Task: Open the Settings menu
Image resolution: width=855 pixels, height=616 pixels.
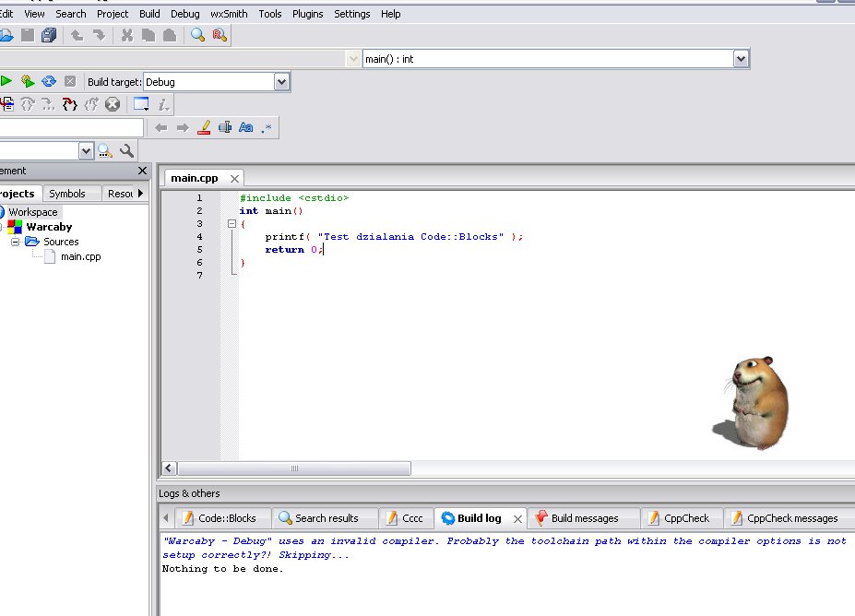Action: 351,14
